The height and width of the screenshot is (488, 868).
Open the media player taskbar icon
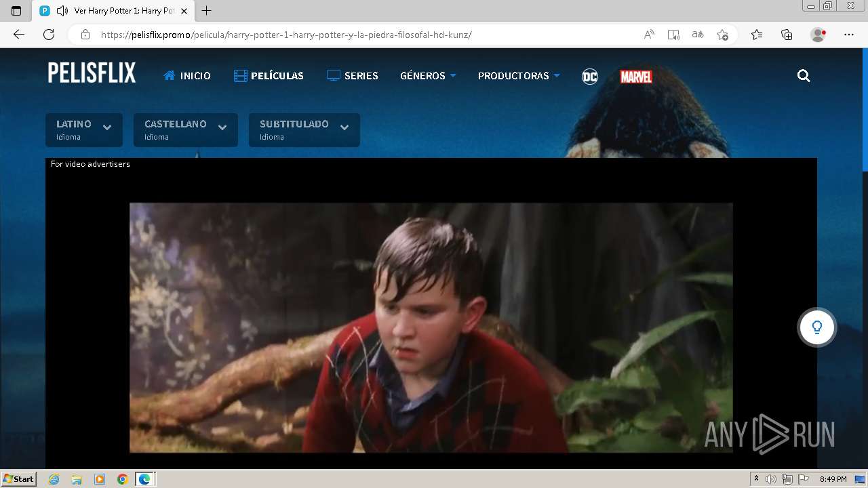[100, 479]
